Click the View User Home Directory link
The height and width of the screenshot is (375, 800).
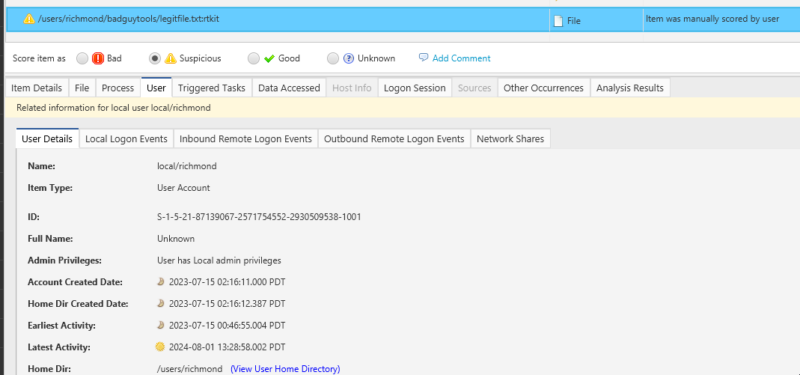coord(285,368)
